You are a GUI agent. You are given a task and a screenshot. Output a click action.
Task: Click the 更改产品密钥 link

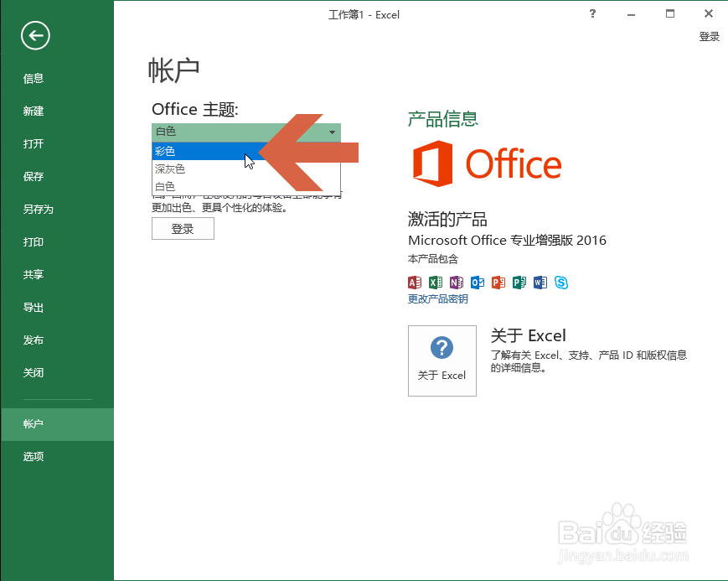coord(437,298)
